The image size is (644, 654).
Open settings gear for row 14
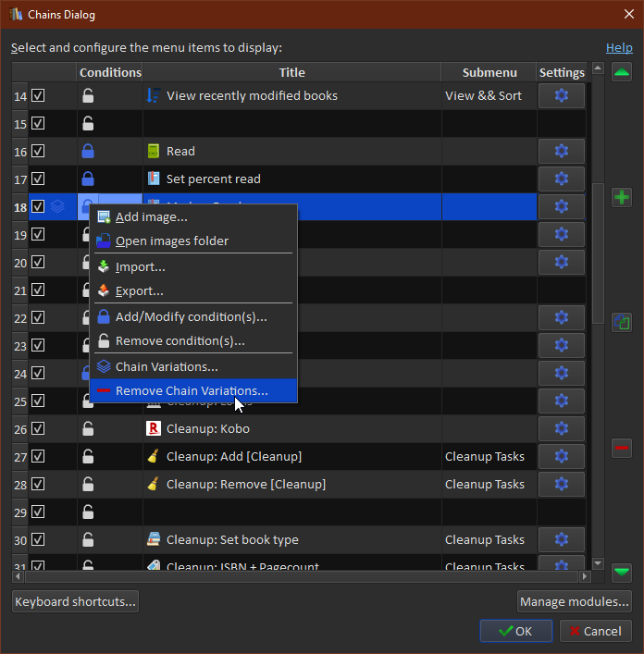tap(561, 95)
